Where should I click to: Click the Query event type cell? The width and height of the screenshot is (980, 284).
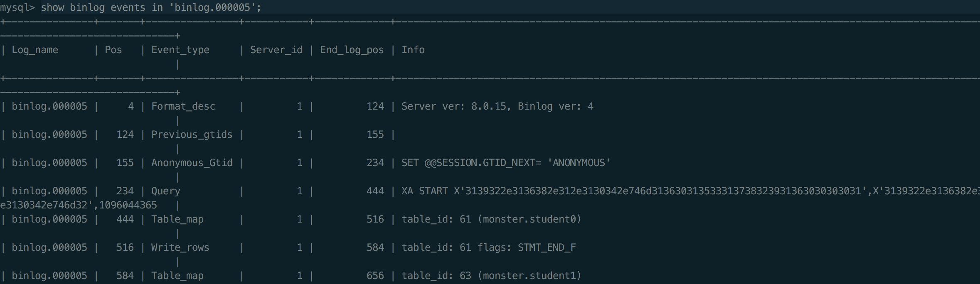point(165,191)
